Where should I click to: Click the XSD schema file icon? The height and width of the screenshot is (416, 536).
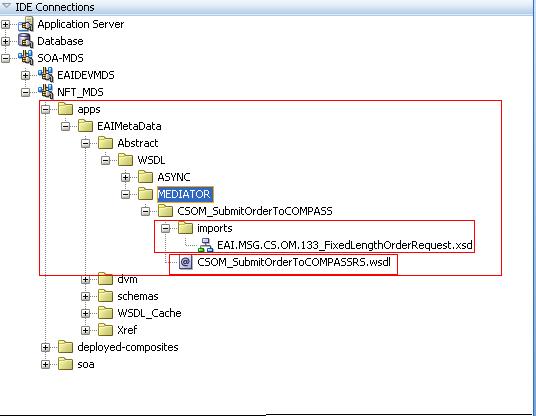click(x=205, y=245)
